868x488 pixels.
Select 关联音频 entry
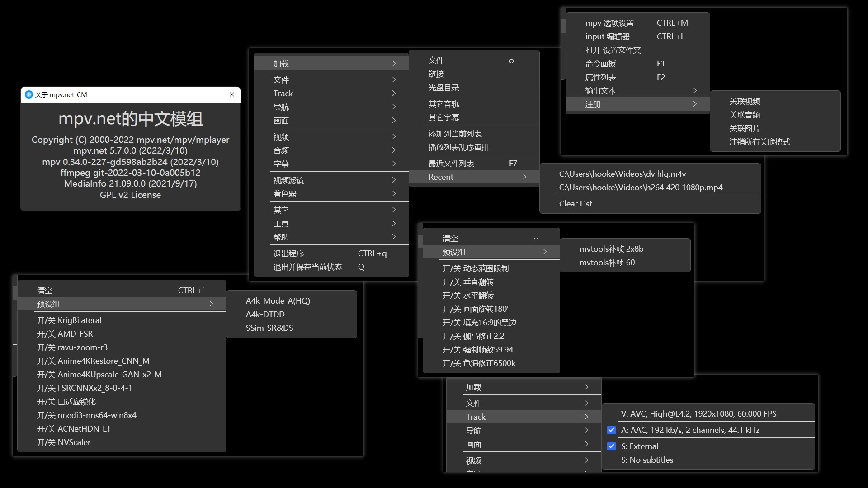click(775, 115)
